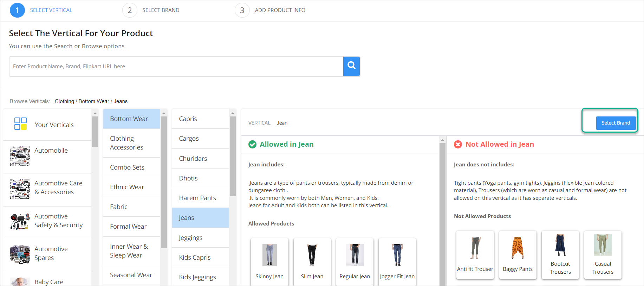644x286 pixels.
Task: Click the blue search magnifier button
Action: [x=351, y=66]
